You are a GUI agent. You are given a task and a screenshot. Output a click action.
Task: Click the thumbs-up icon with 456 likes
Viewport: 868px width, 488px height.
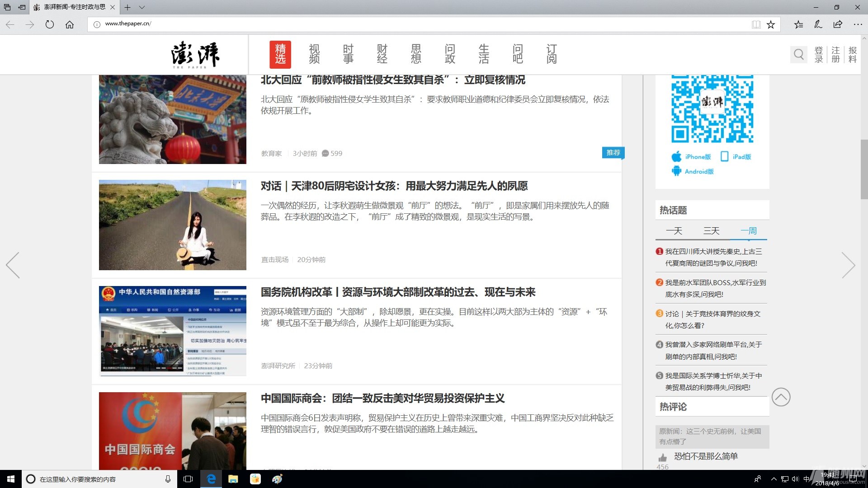663,457
